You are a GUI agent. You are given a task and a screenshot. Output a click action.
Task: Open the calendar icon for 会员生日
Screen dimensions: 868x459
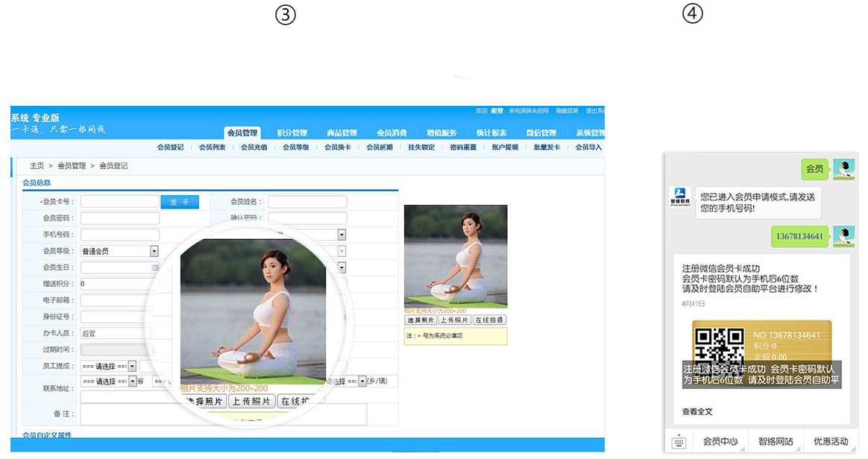[x=155, y=268]
